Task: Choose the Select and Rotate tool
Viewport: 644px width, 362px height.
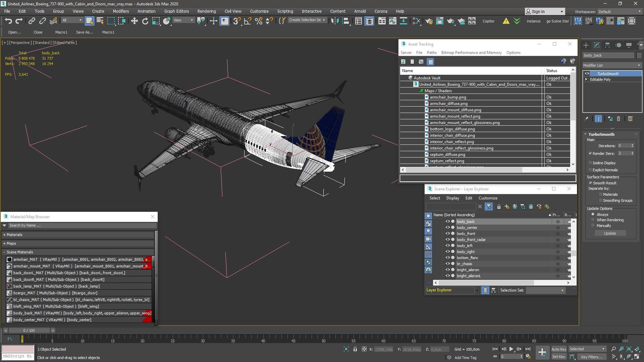Action: coord(145,21)
